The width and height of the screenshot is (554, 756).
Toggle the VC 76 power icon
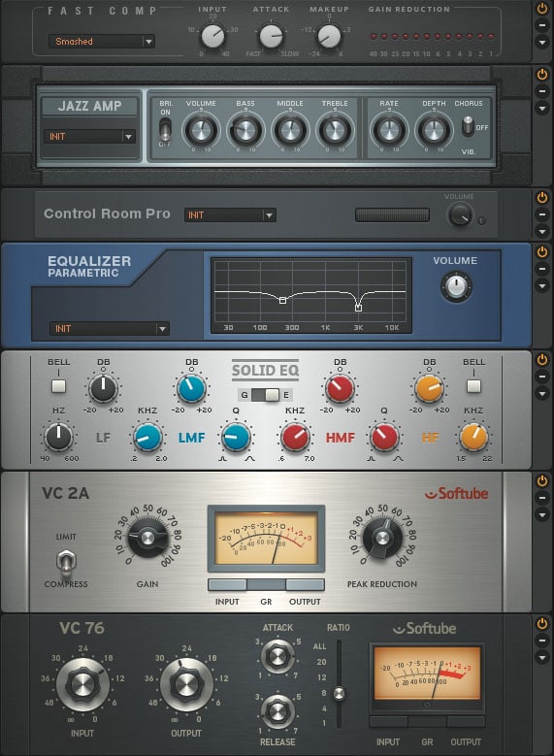pos(542,623)
